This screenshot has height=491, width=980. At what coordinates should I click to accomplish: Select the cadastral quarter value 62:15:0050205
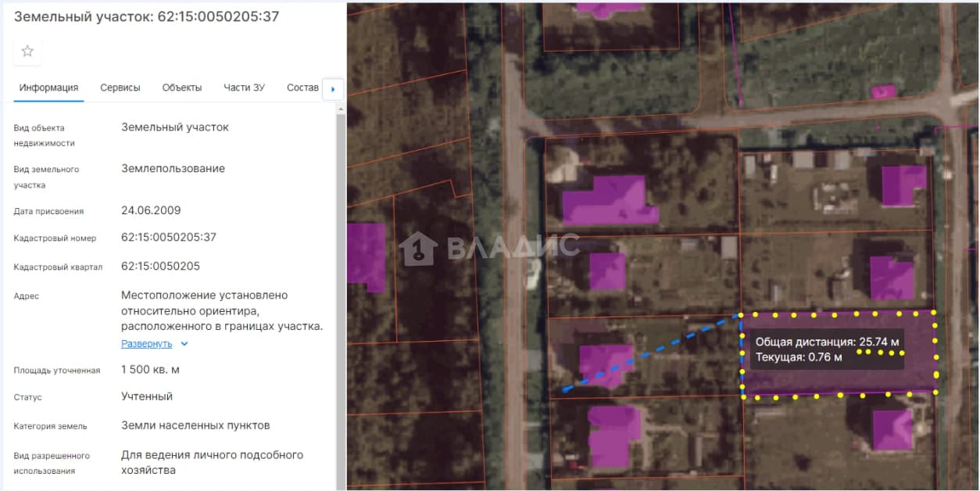coord(160,266)
